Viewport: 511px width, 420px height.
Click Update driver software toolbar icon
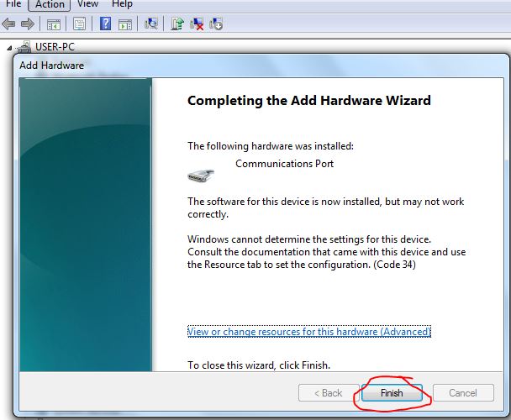[177, 24]
